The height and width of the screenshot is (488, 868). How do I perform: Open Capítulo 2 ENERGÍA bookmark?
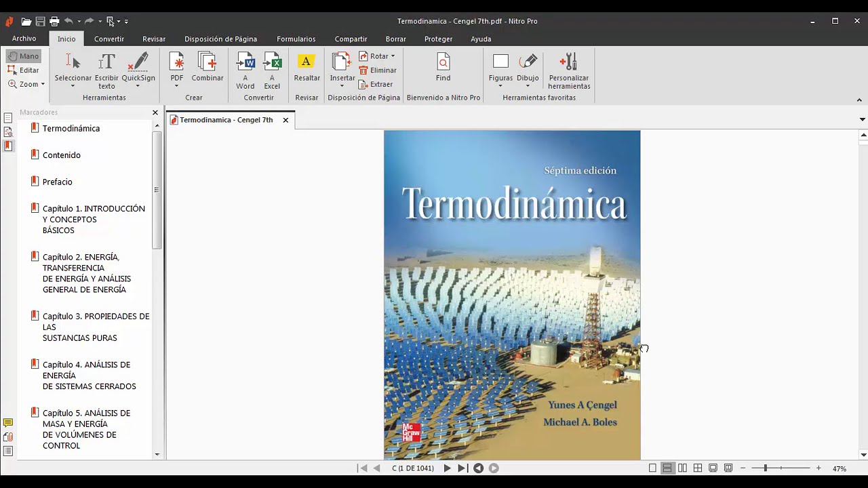(x=87, y=273)
